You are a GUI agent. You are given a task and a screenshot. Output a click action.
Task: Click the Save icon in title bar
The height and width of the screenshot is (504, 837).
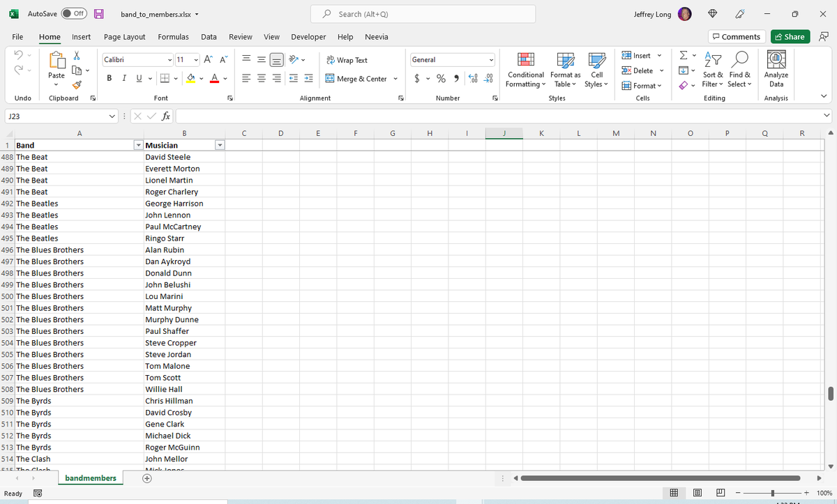[x=99, y=14]
